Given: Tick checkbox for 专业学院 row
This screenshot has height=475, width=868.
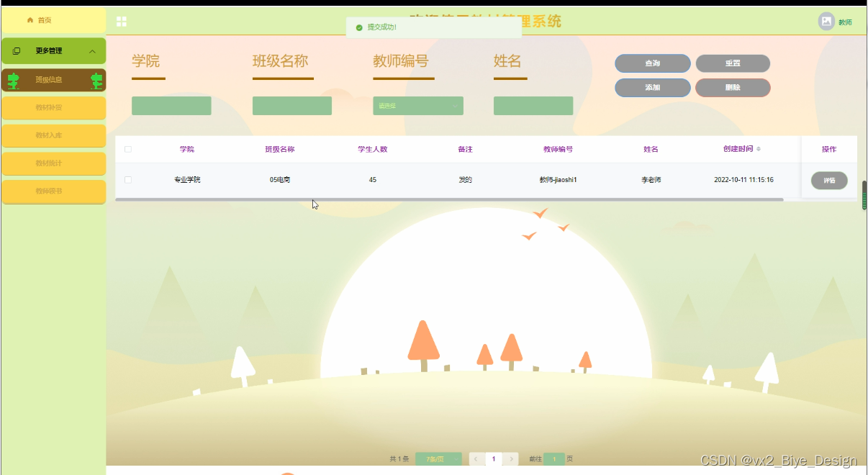Looking at the screenshot, I should click(x=128, y=180).
